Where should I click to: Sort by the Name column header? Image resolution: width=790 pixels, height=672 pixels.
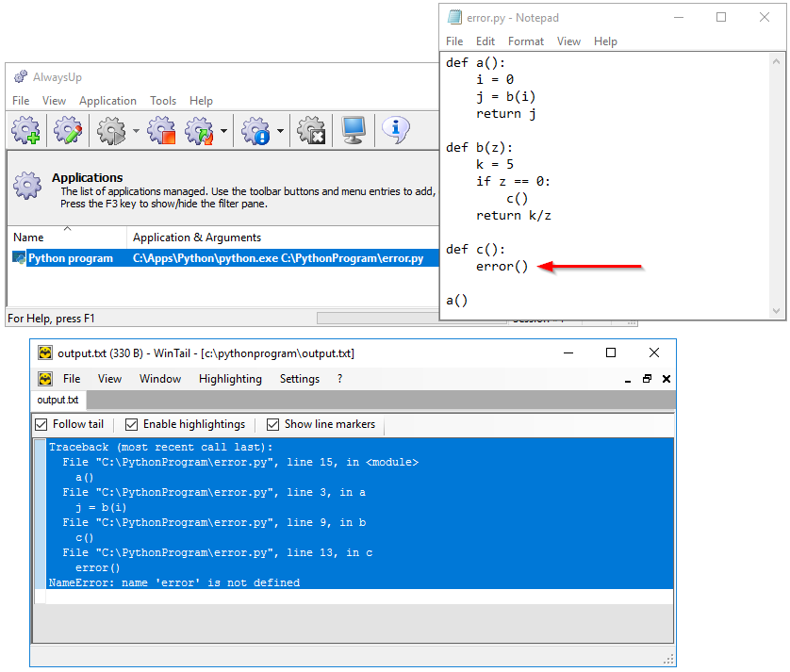67,238
